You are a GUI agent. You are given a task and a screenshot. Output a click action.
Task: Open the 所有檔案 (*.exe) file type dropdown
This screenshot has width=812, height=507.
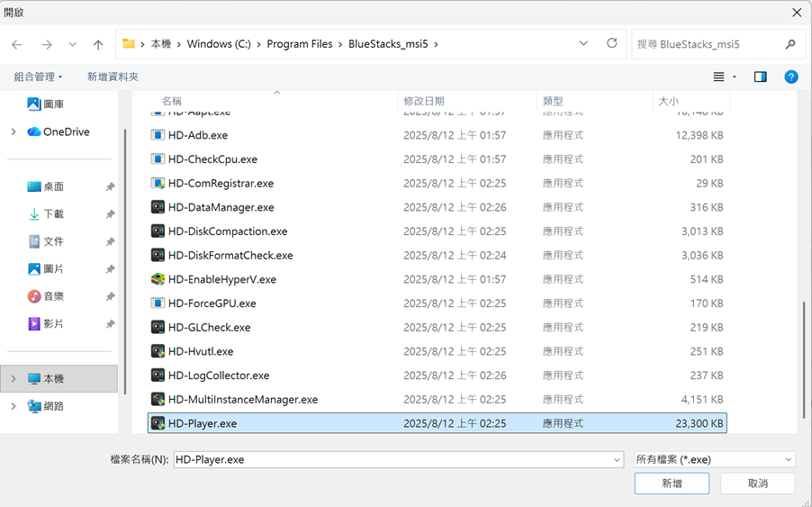[715, 459]
